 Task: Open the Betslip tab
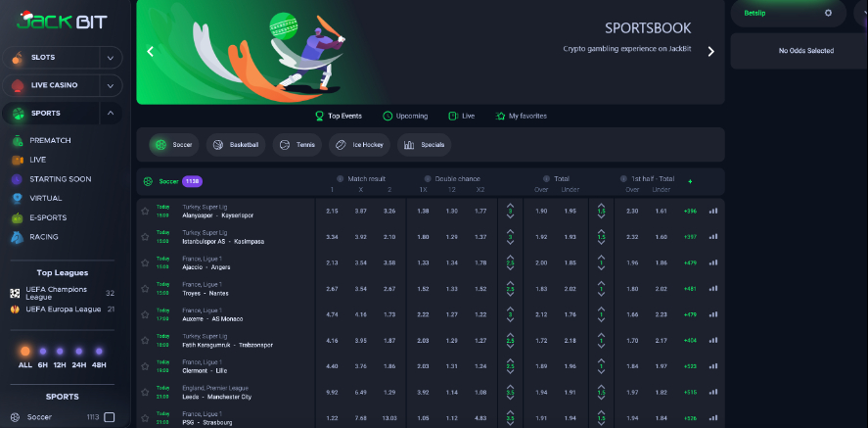pyautogui.click(x=754, y=13)
